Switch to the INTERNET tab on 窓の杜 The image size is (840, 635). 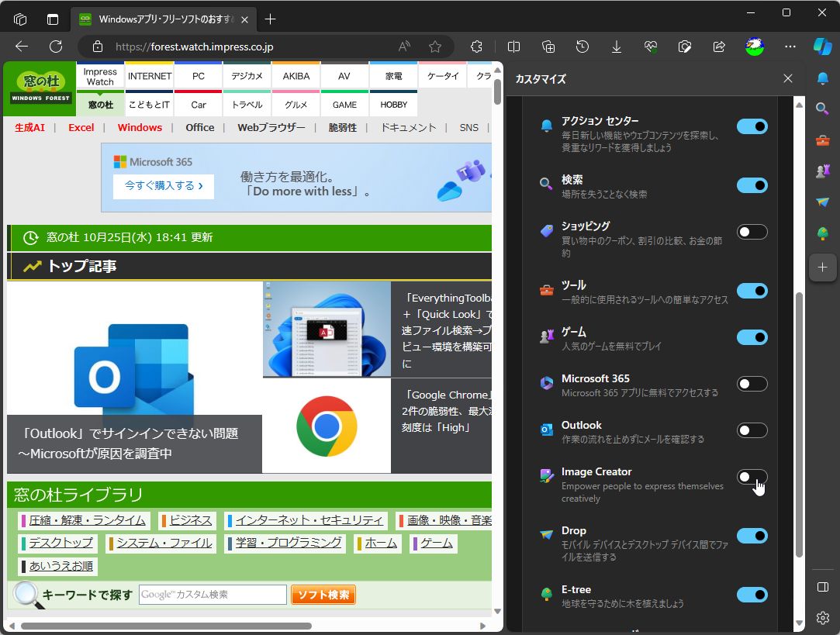tap(149, 76)
